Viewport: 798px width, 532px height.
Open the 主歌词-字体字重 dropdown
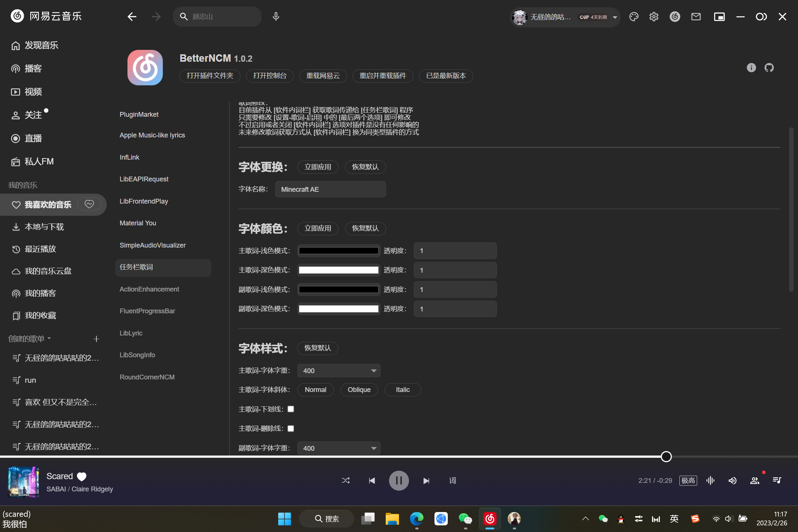coord(338,371)
